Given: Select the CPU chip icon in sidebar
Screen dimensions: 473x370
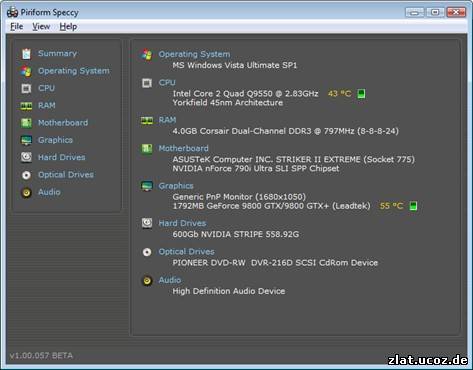Looking at the screenshot, I should [x=26, y=88].
